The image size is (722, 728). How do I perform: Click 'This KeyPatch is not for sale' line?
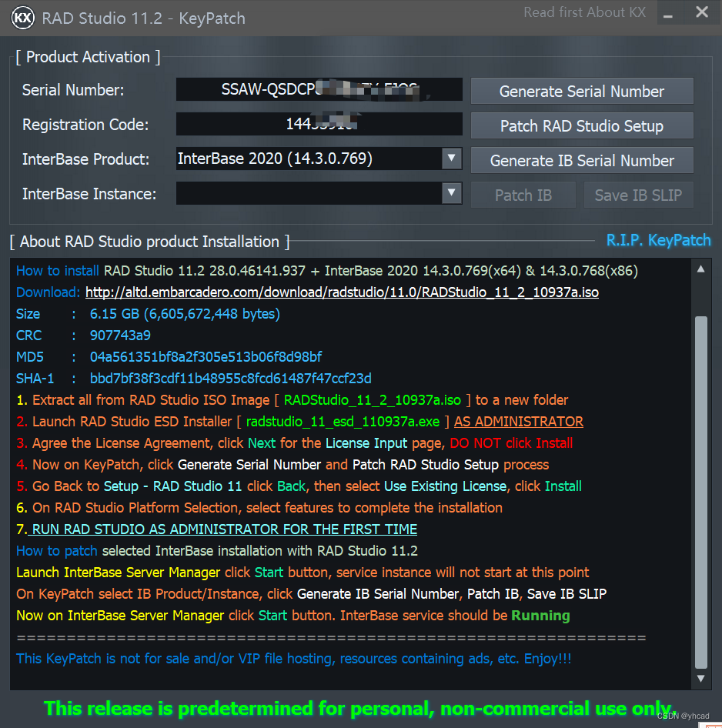(x=293, y=659)
